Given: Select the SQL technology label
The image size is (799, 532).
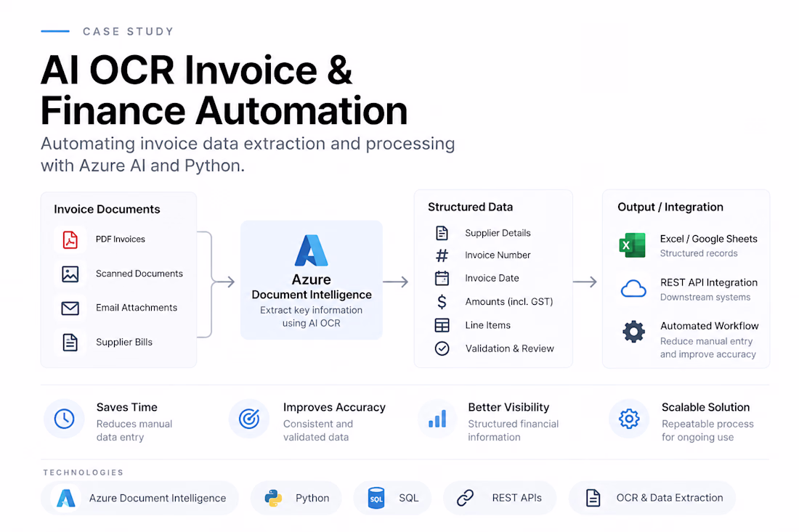Looking at the screenshot, I should pos(409,498).
